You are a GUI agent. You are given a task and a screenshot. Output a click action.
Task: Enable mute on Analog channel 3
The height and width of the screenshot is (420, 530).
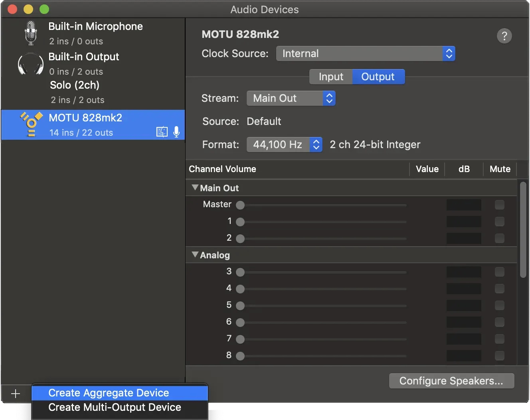point(499,272)
